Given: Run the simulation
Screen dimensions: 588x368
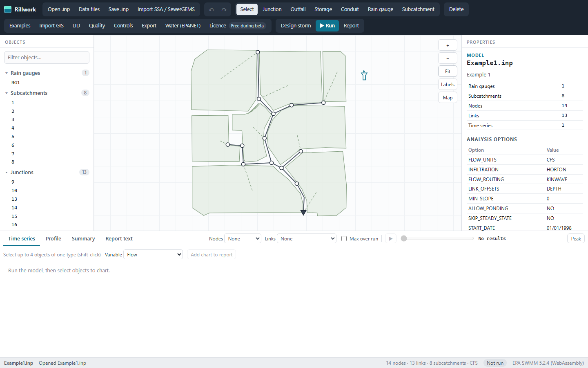Looking at the screenshot, I should pyautogui.click(x=327, y=26).
